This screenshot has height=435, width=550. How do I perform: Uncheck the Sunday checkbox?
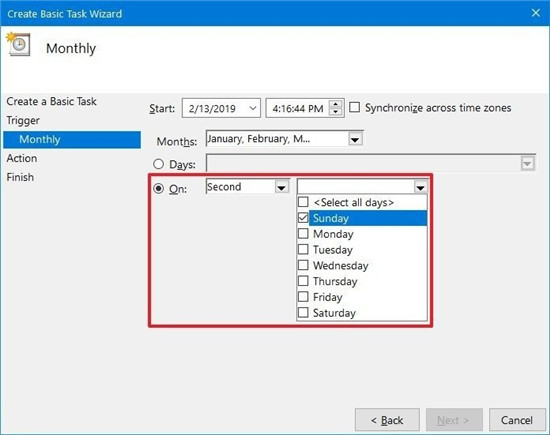pyautogui.click(x=303, y=218)
